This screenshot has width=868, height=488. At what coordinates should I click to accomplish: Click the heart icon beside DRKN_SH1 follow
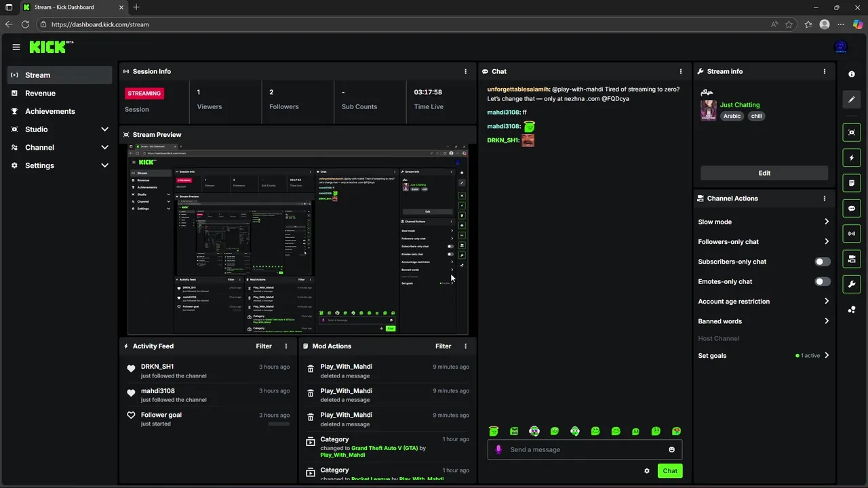(x=132, y=369)
